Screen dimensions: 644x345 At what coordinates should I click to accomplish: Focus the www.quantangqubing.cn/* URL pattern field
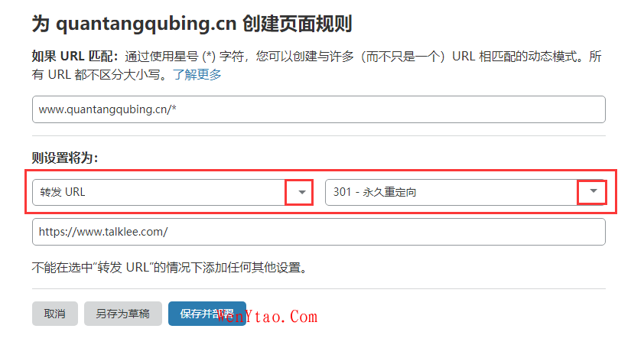click(x=319, y=109)
